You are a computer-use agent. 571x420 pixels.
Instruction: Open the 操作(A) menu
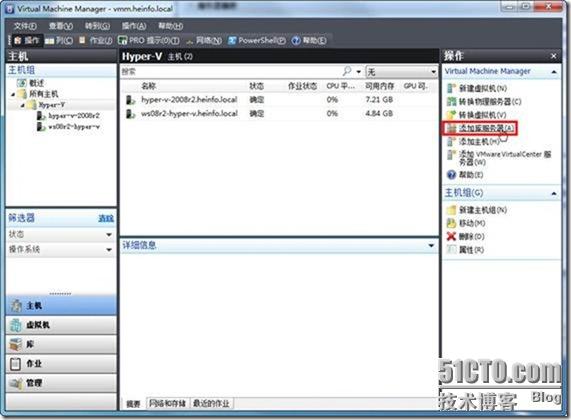tap(134, 26)
